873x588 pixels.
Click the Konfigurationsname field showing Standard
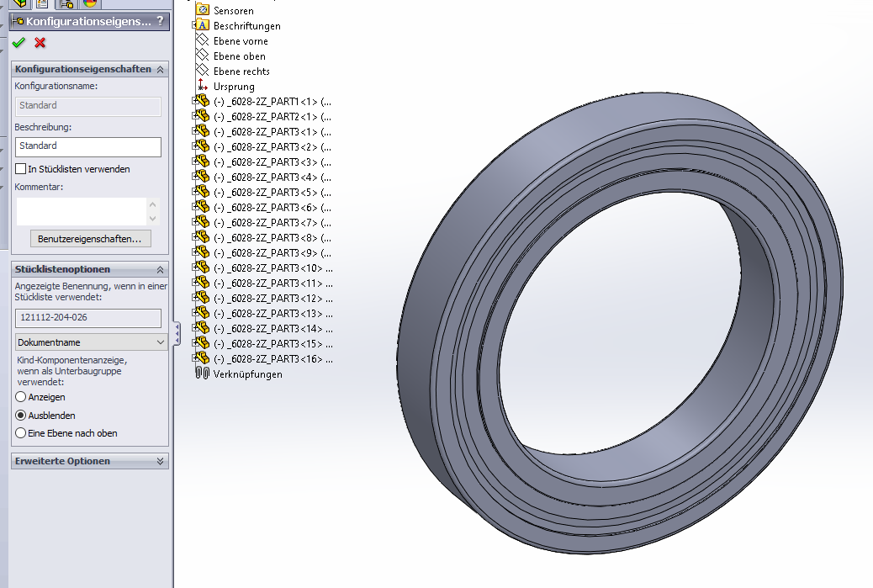coord(88,106)
